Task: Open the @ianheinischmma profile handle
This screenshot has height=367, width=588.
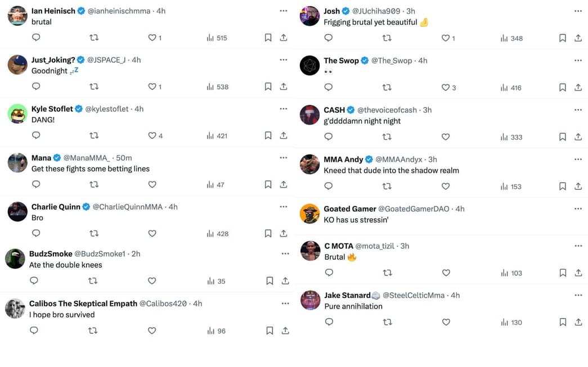Action: coord(119,11)
